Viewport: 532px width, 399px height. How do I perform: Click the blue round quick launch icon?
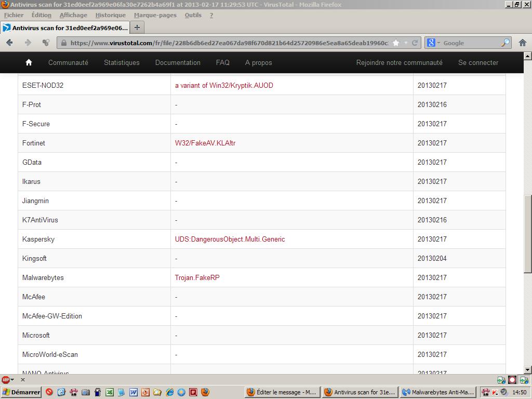point(181,392)
